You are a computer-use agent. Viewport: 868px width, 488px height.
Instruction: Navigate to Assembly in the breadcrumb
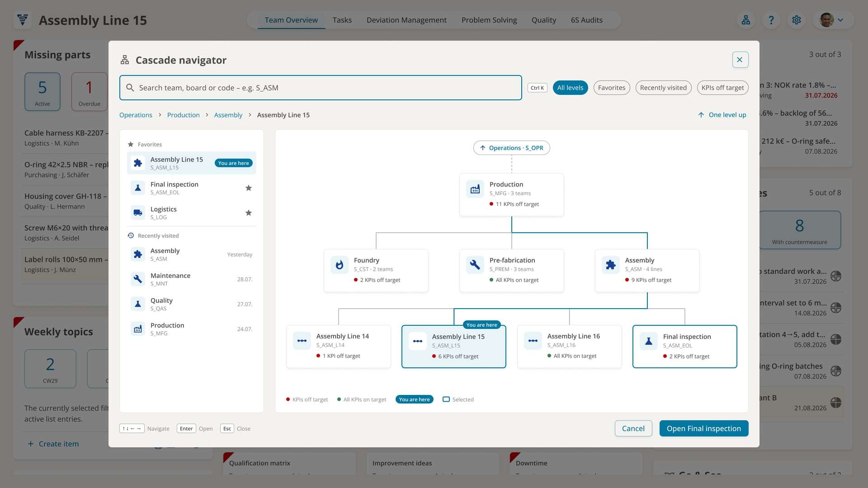(x=228, y=115)
